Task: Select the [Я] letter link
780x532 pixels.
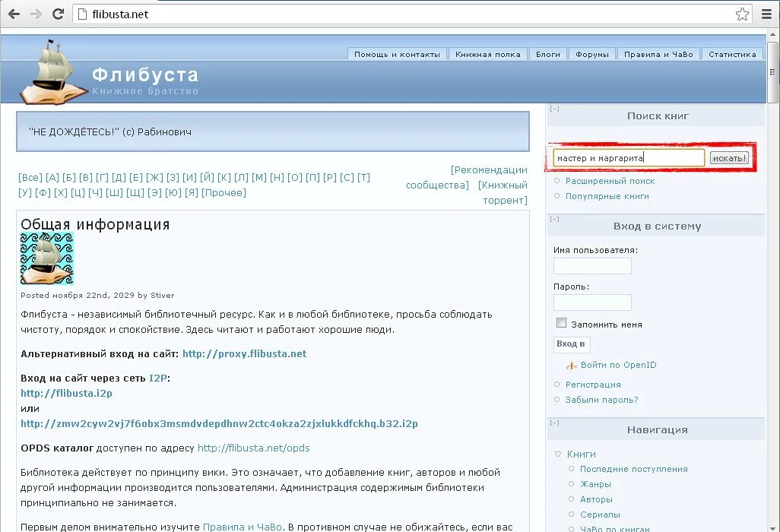Action: (192, 192)
